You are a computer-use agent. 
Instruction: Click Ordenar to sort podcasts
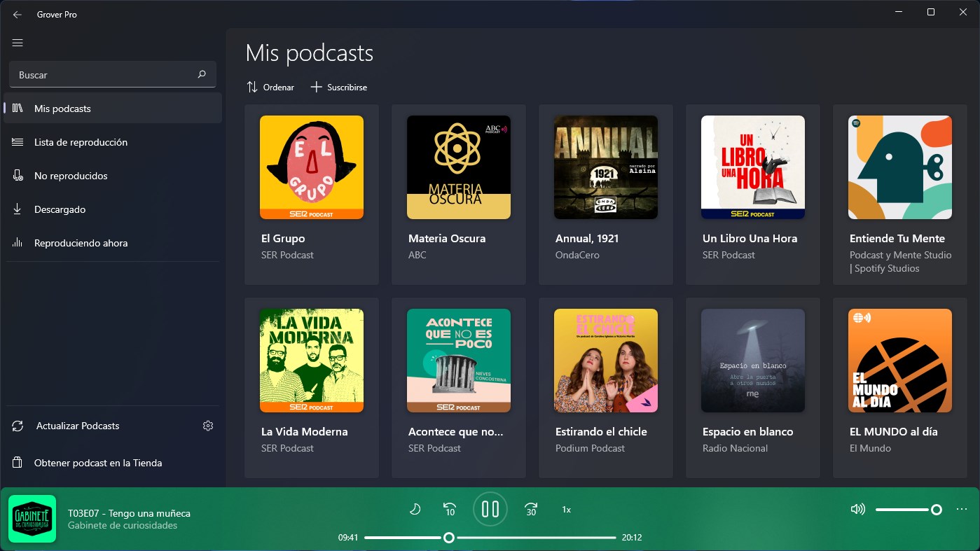(270, 88)
